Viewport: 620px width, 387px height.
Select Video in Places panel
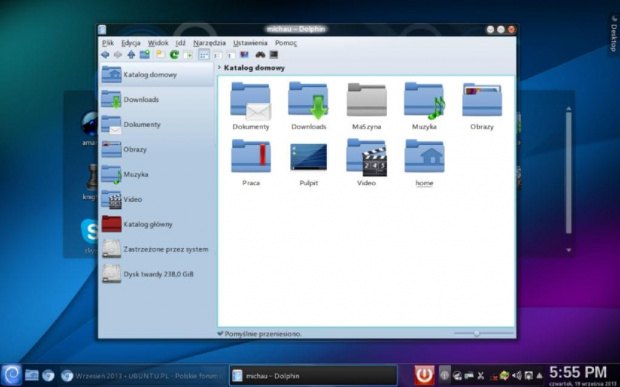coord(156,199)
